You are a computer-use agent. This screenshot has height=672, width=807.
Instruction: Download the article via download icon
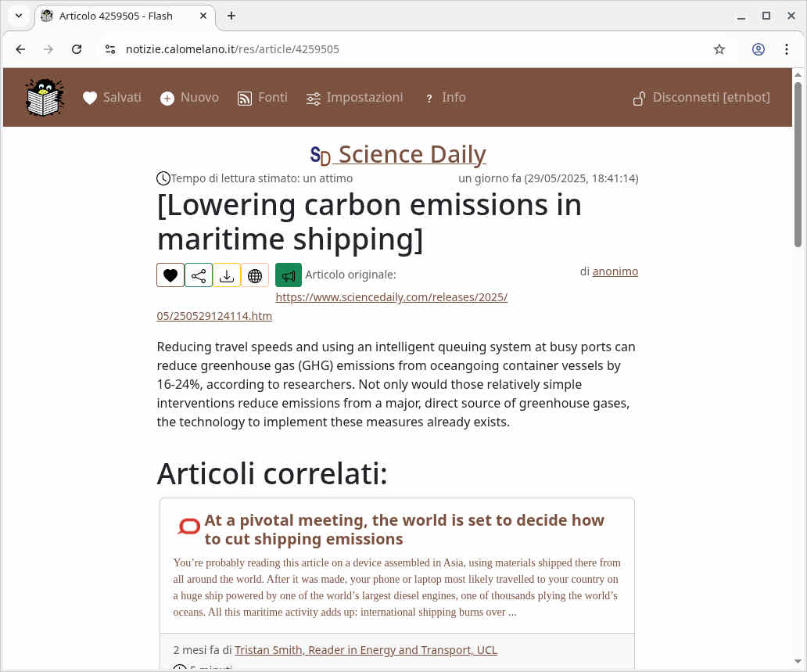click(x=226, y=275)
